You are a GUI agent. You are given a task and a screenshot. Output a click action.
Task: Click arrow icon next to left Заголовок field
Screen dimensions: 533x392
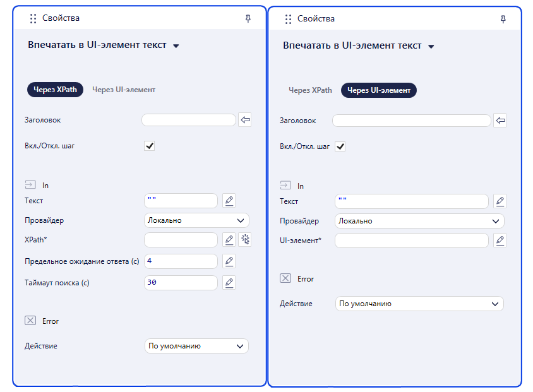tap(245, 120)
